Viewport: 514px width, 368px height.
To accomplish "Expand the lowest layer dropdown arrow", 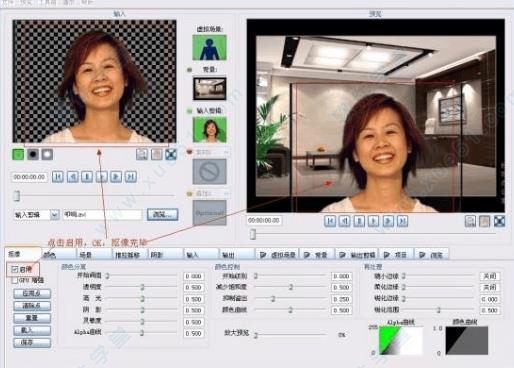I will 226,193.
